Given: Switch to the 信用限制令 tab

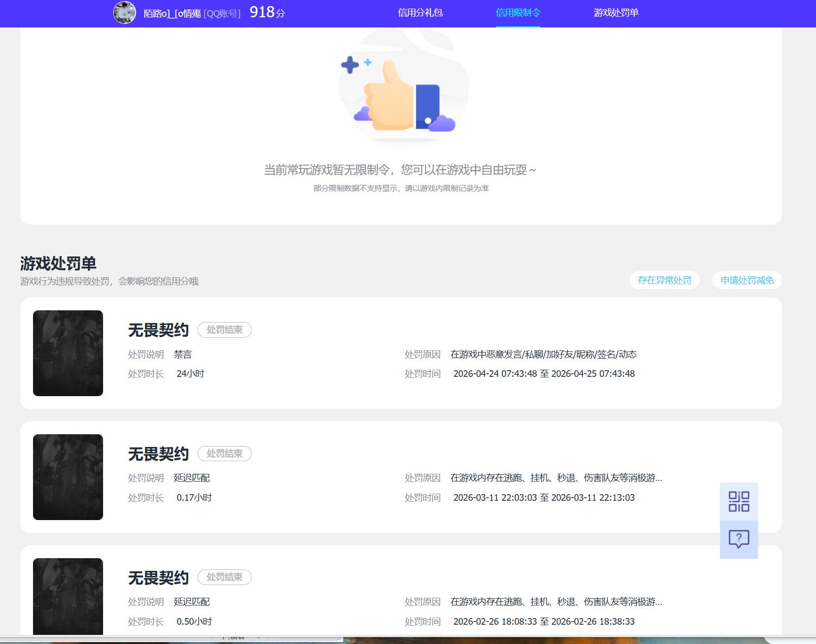Looking at the screenshot, I should [518, 13].
